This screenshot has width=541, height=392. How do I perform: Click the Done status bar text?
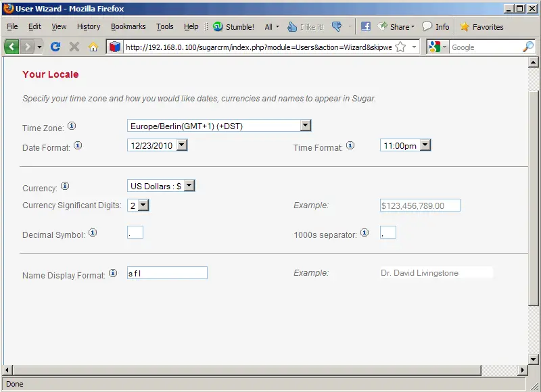[14, 384]
